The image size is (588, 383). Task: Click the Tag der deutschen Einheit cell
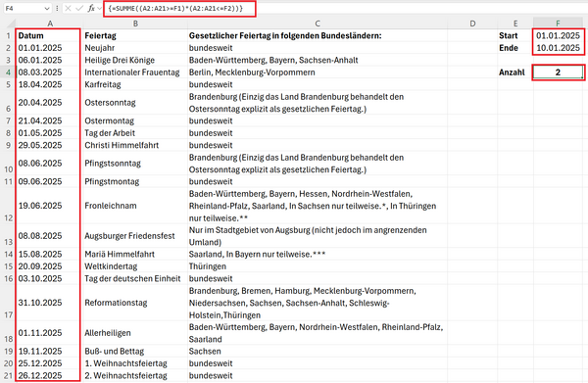click(x=135, y=278)
